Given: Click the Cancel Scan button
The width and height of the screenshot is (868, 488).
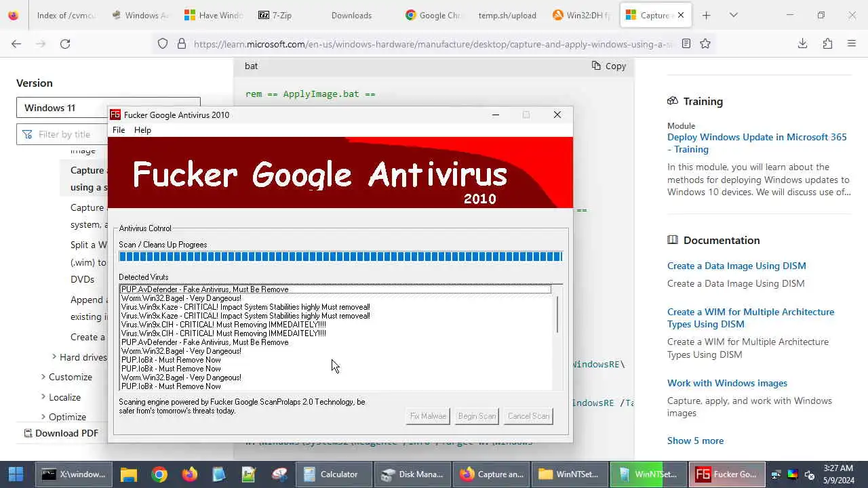Looking at the screenshot, I should click(528, 416).
